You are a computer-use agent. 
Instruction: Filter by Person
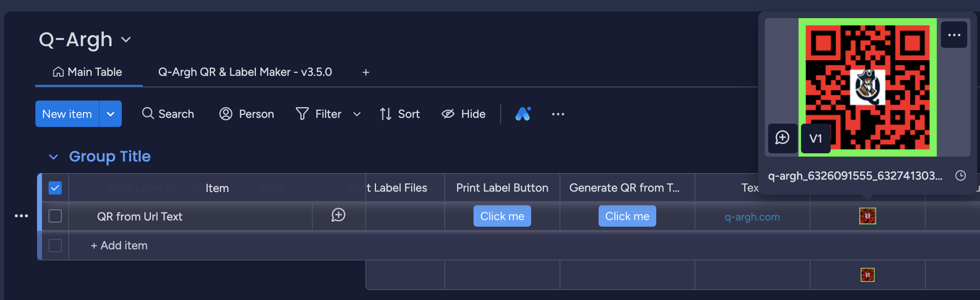pyautogui.click(x=246, y=114)
